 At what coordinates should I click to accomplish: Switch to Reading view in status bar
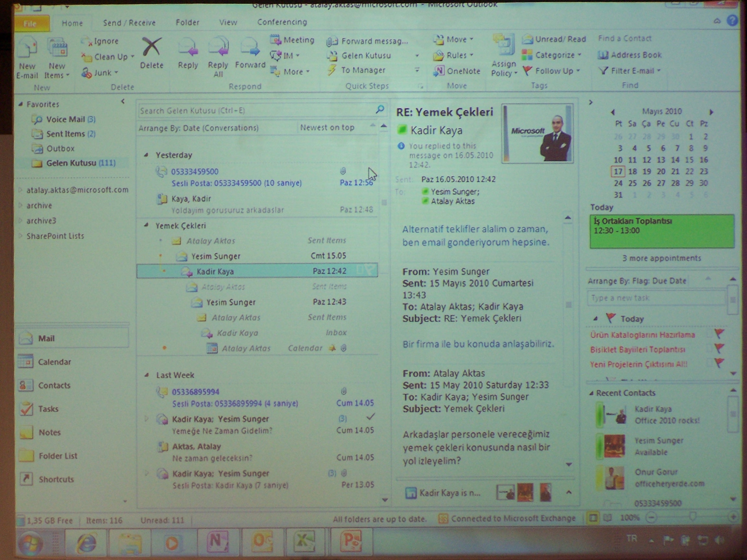click(608, 518)
